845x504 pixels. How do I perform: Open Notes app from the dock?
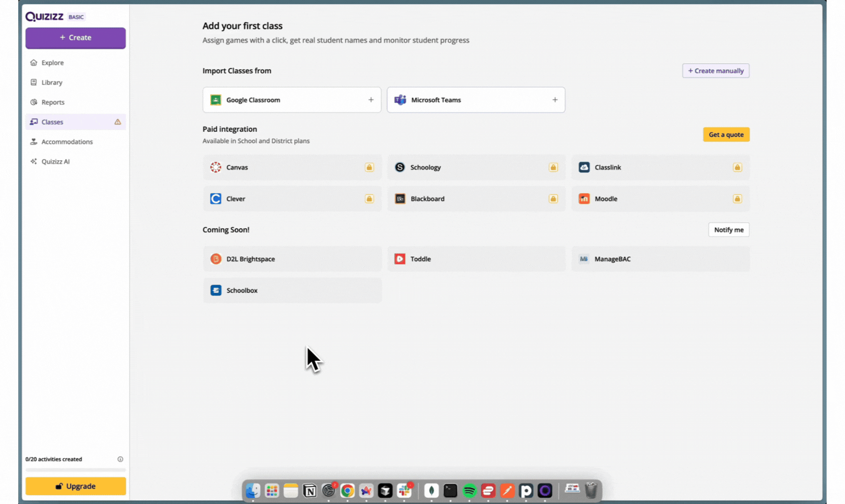(290, 491)
